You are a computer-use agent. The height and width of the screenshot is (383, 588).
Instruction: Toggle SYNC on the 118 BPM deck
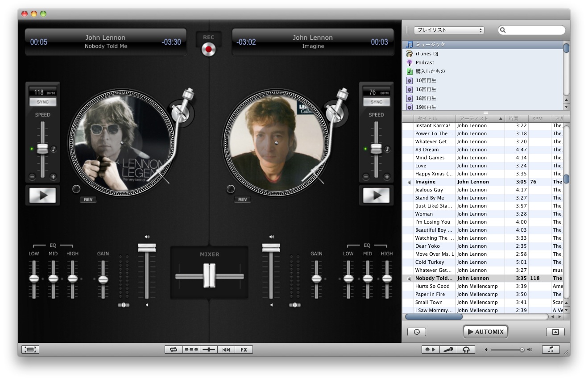[x=43, y=102]
